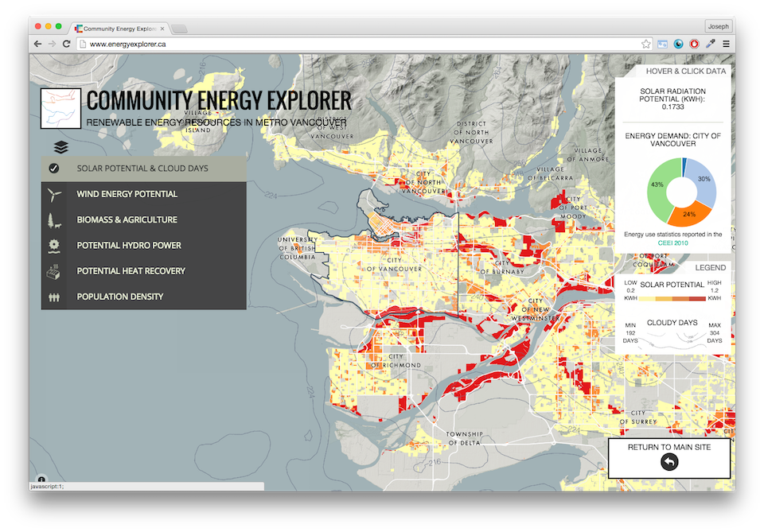Image resolution: width=764 pixels, height=532 pixels.
Task: Click the orange 24% donut segment
Action: pos(689,216)
